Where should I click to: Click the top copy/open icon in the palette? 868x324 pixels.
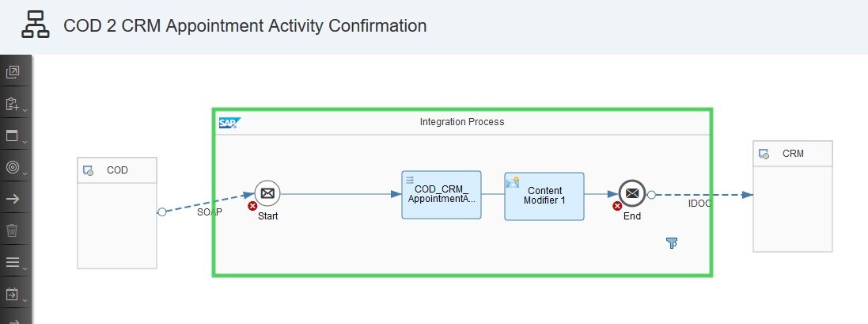click(x=13, y=72)
